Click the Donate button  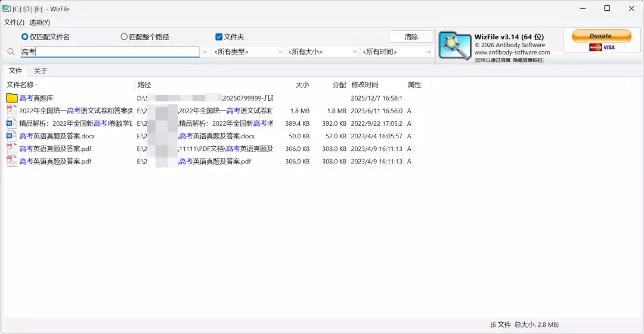coord(601,36)
